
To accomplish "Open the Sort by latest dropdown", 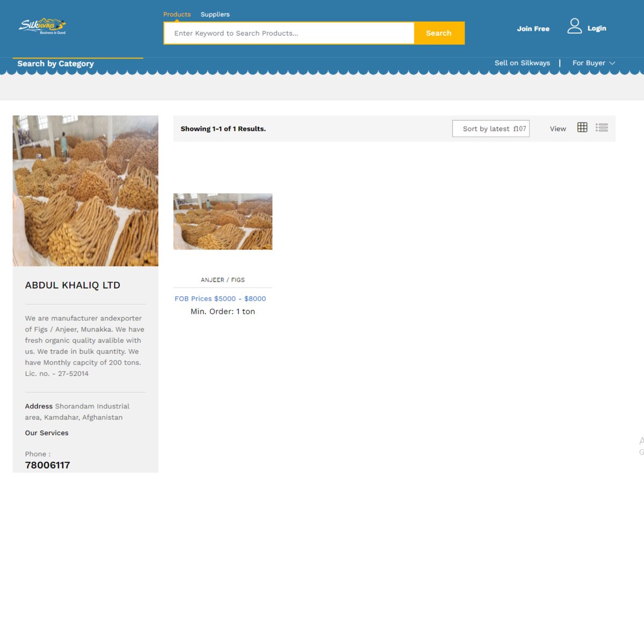I will (x=491, y=129).
